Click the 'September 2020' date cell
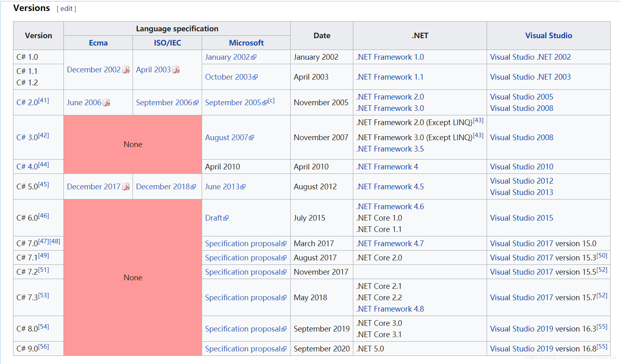620x364 pixels. pos(322,349)
